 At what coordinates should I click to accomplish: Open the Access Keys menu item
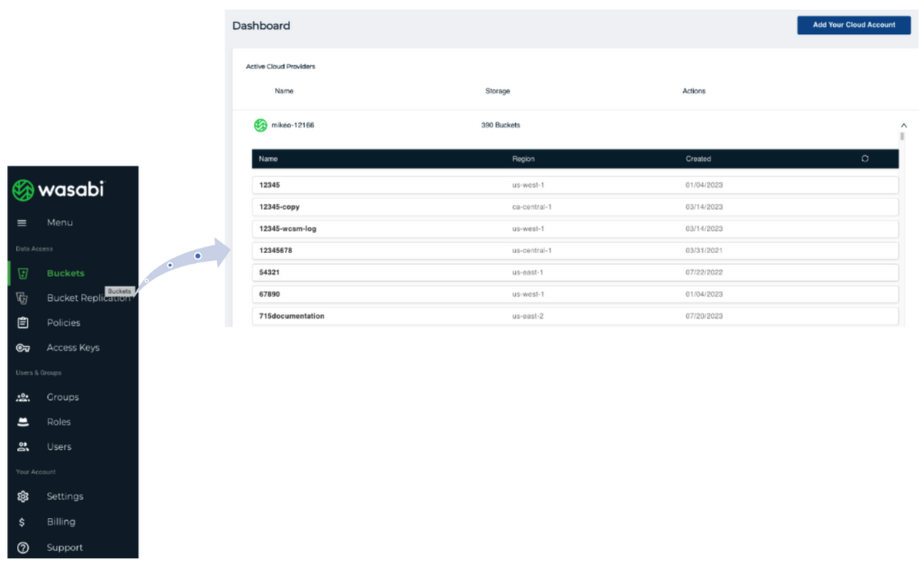(72, 348)
